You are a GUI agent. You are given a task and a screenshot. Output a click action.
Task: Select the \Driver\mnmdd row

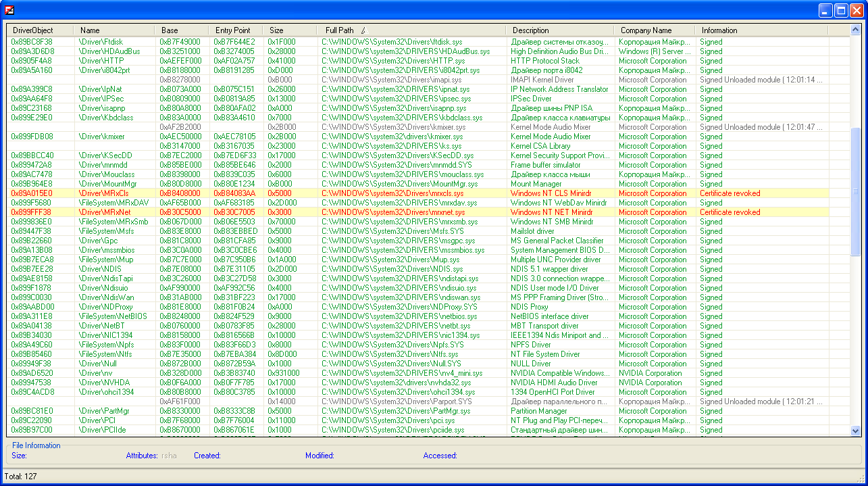point(417,165)
